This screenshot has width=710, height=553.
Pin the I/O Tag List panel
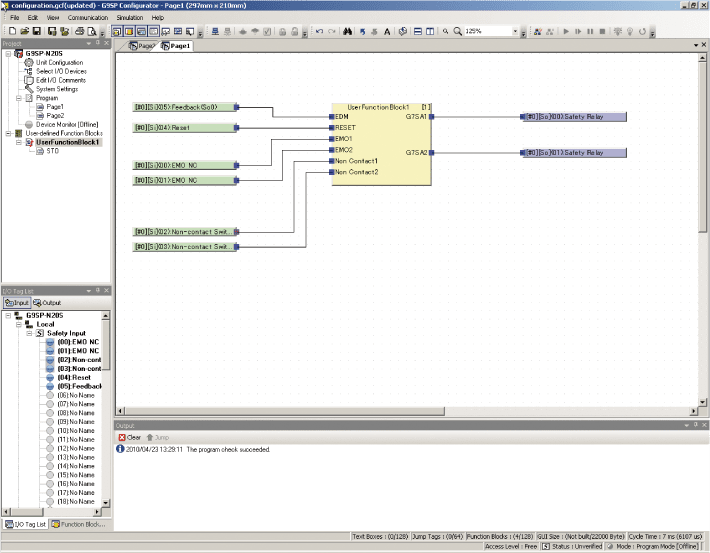coord(97,291)
